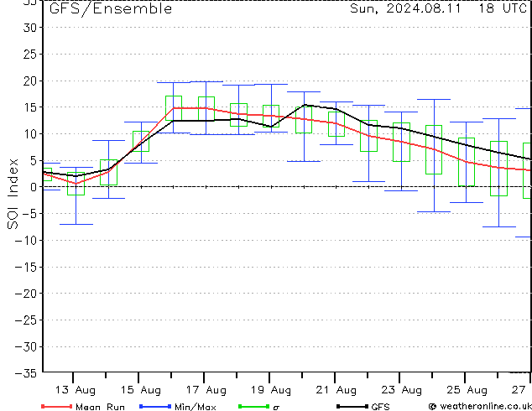Click the 'GFS' legend text
532x411 pixels.
point(380,407)
